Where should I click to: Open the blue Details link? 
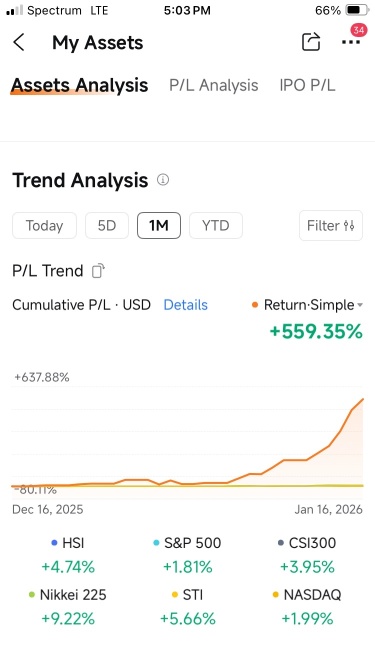[x=186, y=305]
